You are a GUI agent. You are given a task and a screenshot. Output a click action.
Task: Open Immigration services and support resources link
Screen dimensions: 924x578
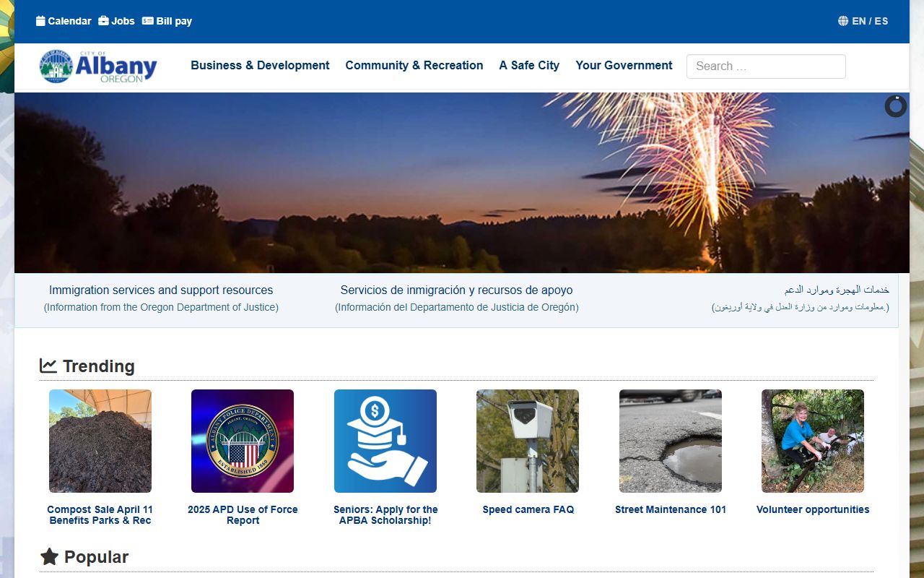coord(161,290)
